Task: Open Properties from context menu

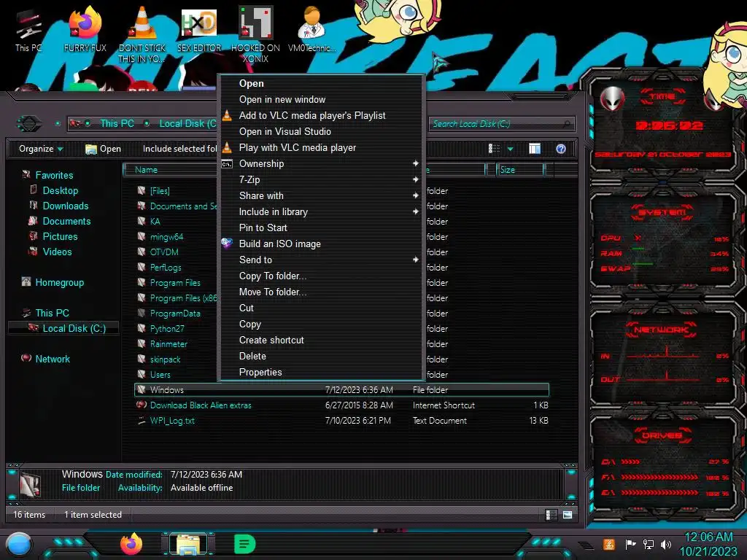Action: [321, 372]
